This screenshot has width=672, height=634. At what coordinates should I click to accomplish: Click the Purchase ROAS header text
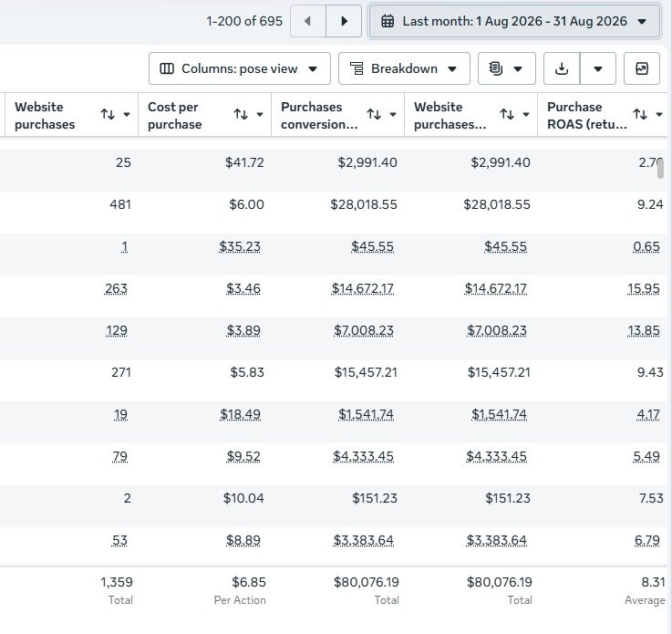point(587,115)
